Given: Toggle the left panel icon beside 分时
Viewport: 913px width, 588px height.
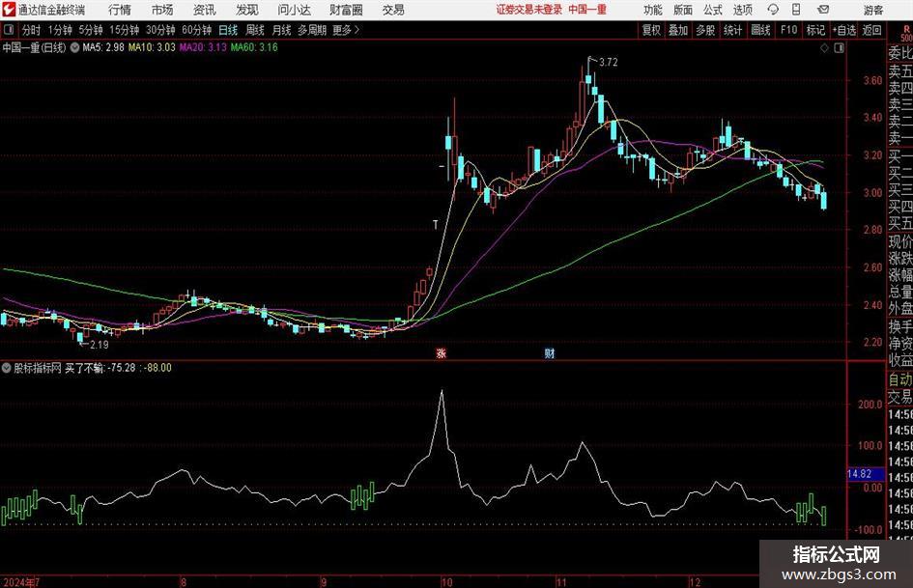Looking at the screenshot, I should [x=8, y=30].
